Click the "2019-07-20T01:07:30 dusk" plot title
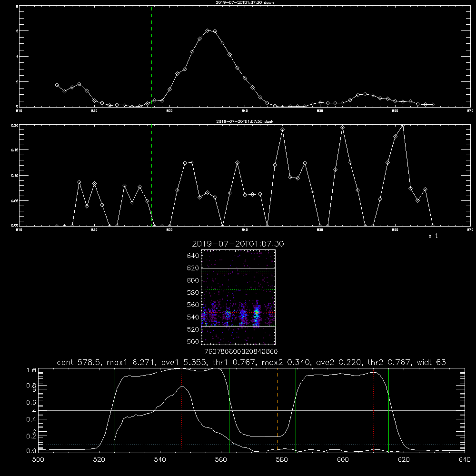The height and width of the screenshot is (476, 476). [x=245, y=121]
